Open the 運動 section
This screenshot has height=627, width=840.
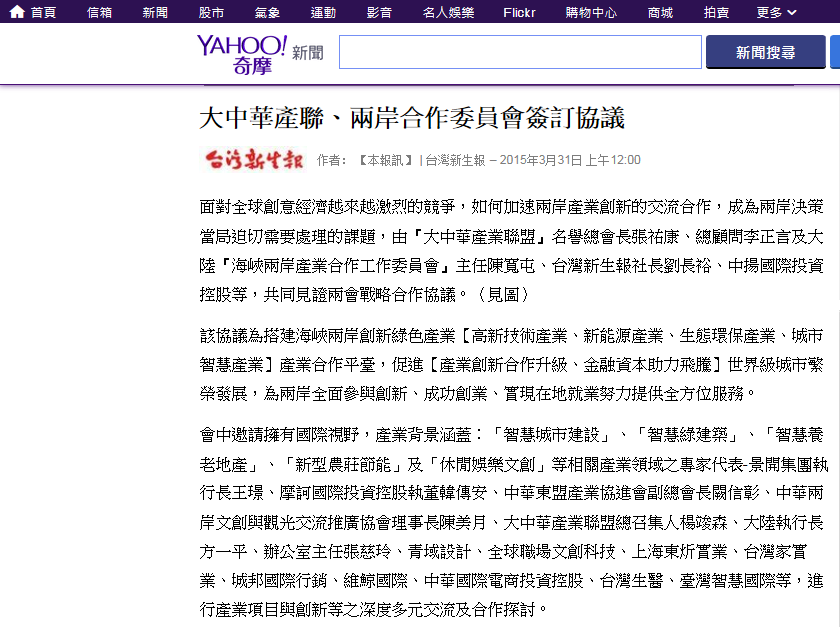[x=323, y=12]
